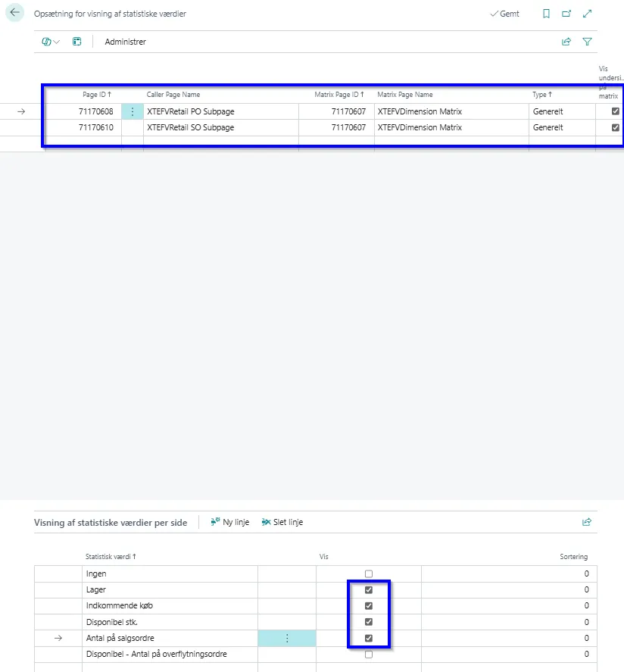624x672 pixels.
Task: Click the back arrow button
Action: tap(14, 14)
